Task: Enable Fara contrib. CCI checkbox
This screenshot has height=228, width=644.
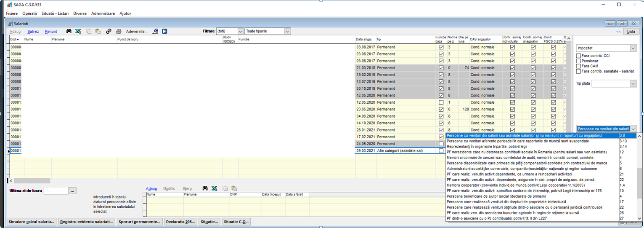Action: 578,56
